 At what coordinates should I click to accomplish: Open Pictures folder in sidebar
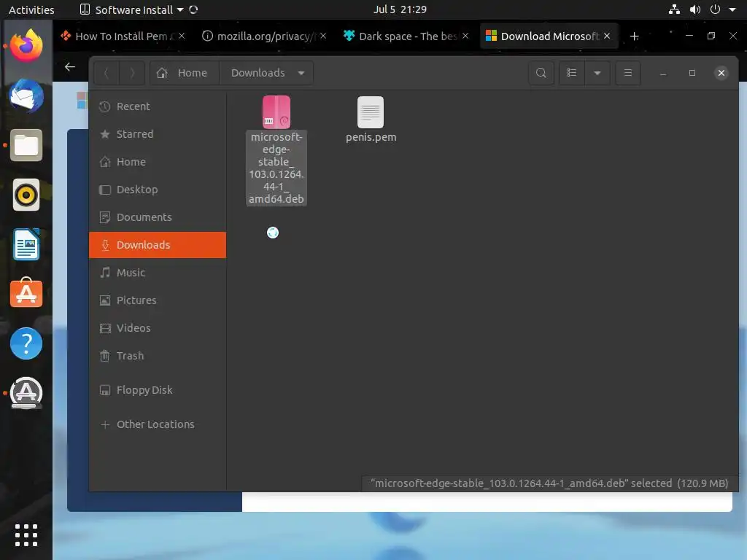pyautogui.click(x=158, y=300)
